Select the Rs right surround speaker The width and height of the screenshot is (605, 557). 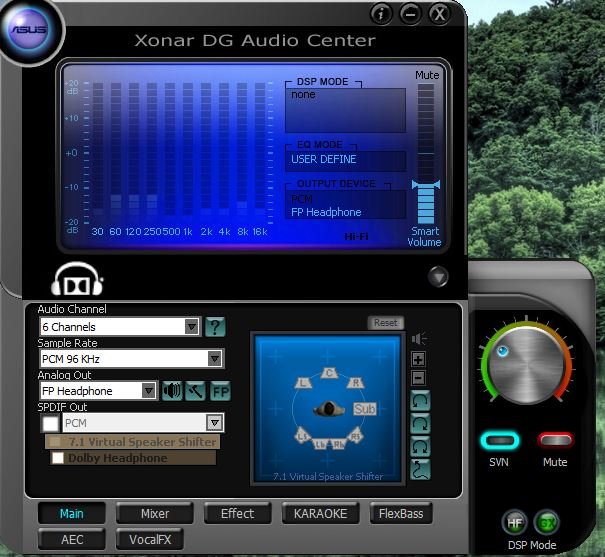click(355, 435)
